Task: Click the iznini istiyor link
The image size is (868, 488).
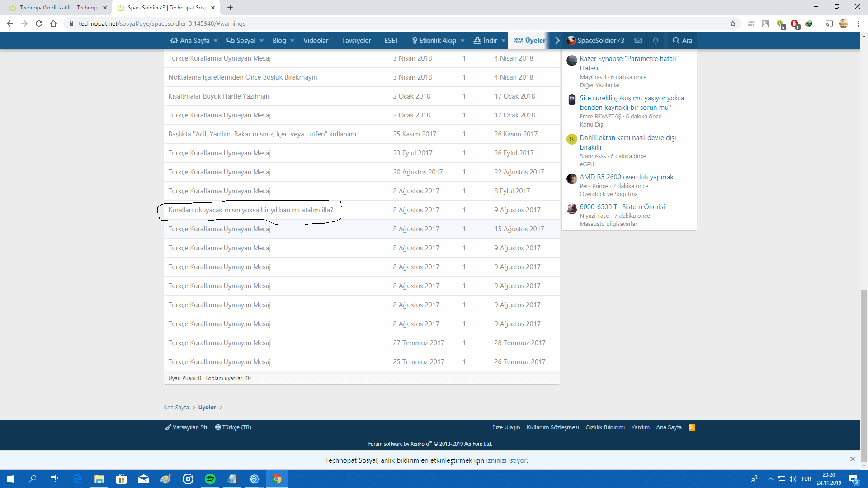Action: [x=506, y=460]
